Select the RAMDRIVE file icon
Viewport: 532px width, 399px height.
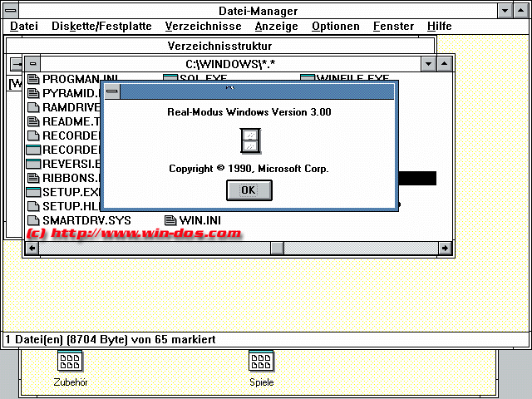[x=33, y=107]
